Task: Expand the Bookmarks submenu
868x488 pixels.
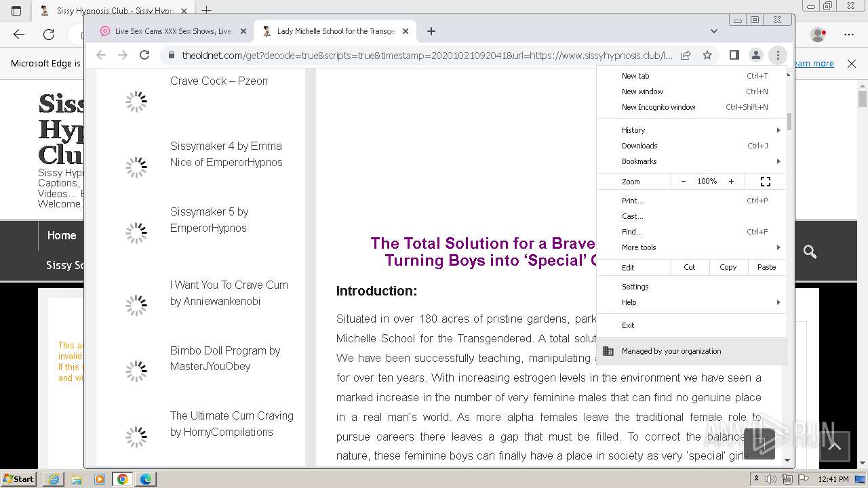Action: pyautogui.click(x=692, y=161)
